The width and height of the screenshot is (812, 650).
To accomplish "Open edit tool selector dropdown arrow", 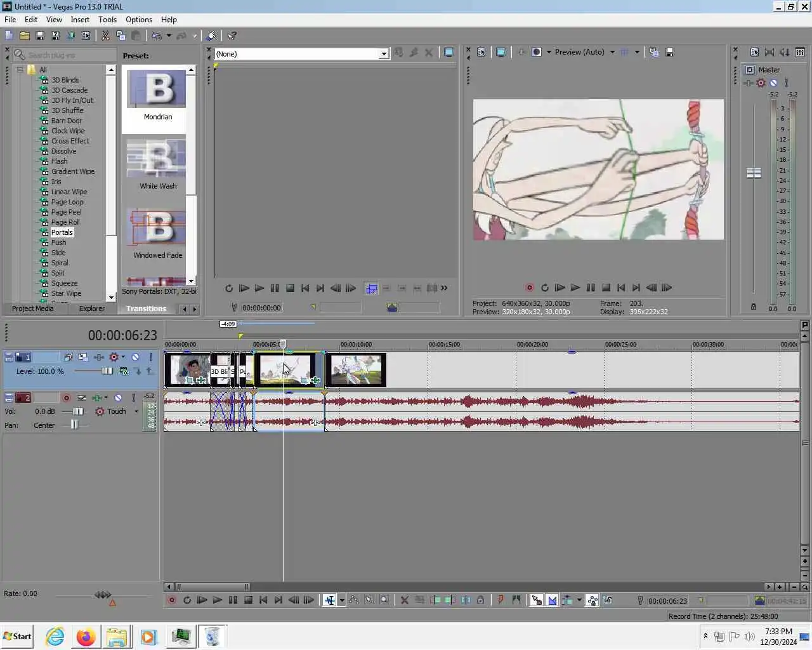I will tap(342, 600).
